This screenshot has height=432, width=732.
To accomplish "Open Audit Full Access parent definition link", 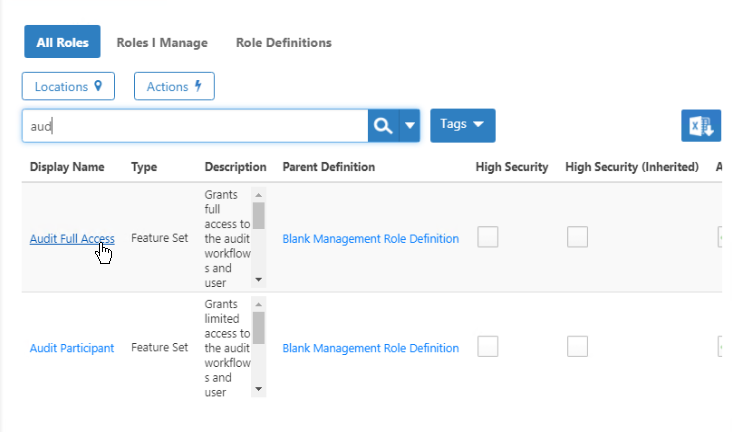I will tap(370, 239).
